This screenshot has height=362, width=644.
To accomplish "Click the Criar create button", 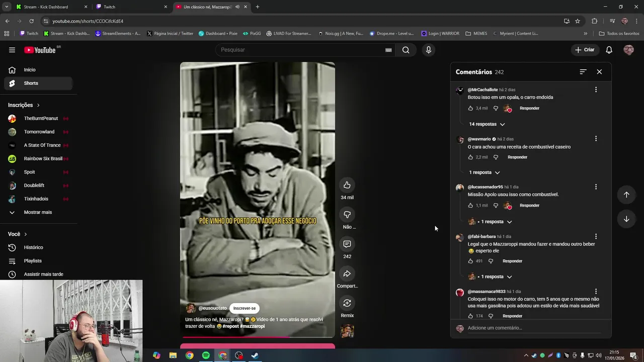I will click(x=585, y=50).
